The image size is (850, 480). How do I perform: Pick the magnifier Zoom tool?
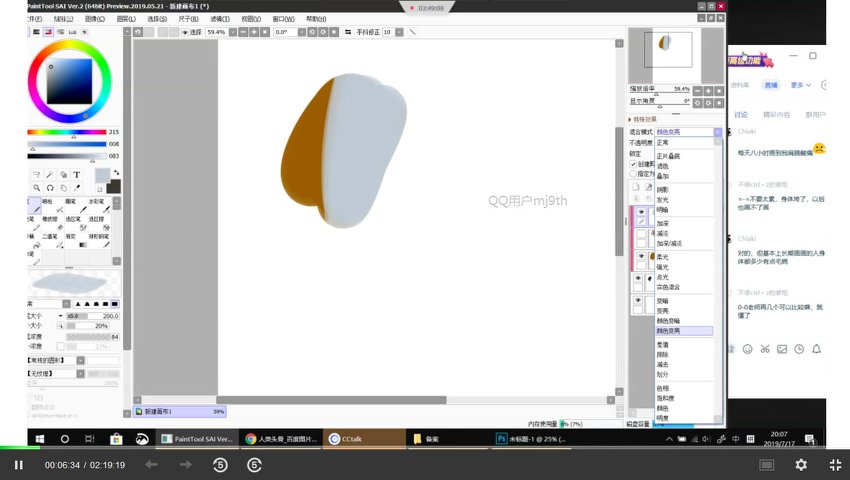click(36, 187)
